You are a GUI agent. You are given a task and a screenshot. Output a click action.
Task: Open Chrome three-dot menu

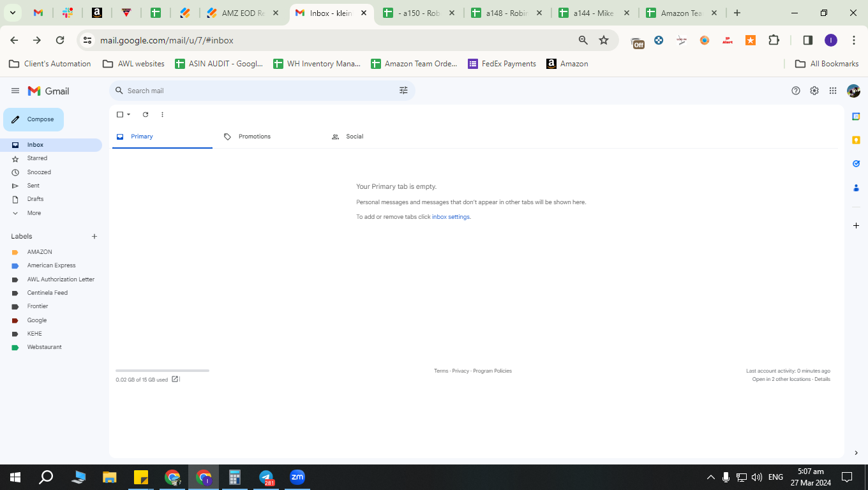[854, 40]
